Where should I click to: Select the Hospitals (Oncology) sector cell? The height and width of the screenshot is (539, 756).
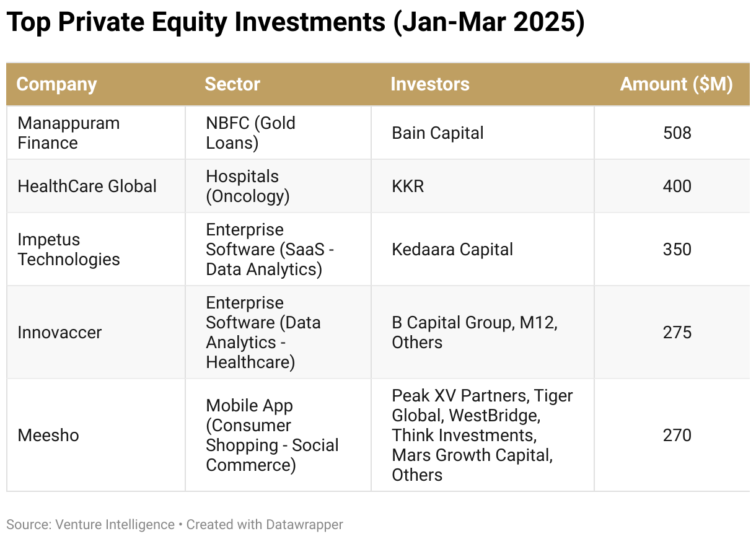[248, 186]
